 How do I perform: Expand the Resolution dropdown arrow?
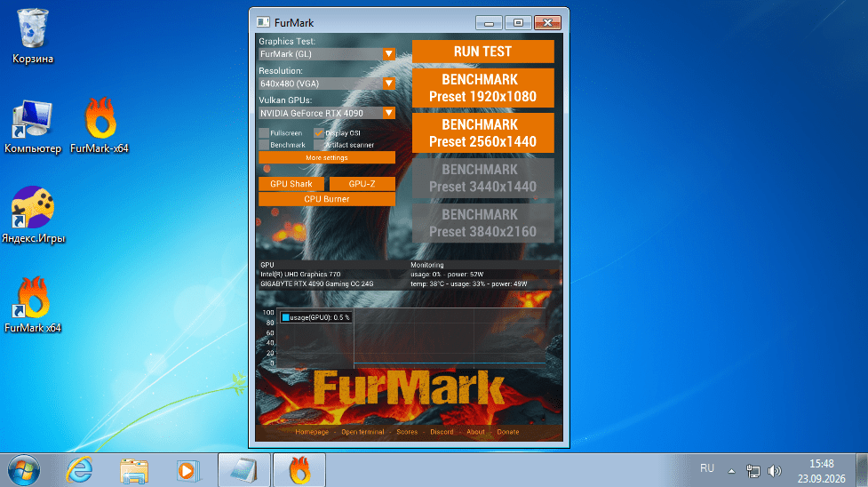[x=388, y=84]
